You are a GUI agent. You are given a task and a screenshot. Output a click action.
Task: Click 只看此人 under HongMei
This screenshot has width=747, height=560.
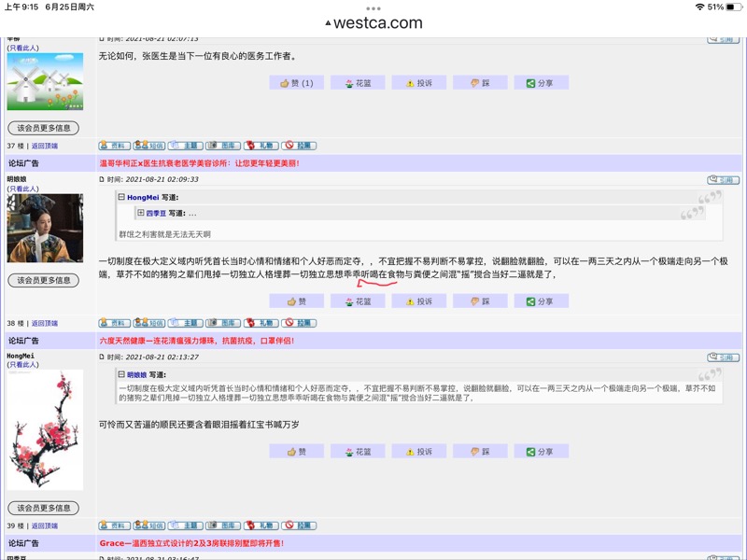click(22, 364)
